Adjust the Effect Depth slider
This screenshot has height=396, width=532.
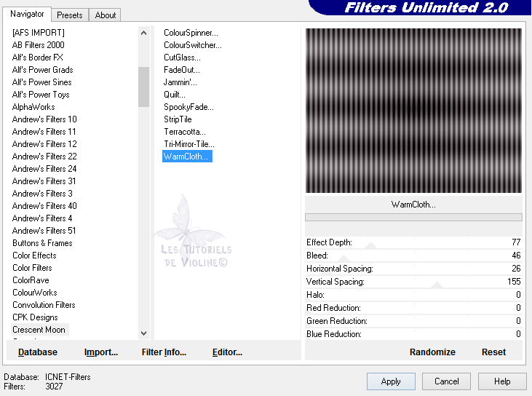(413, 243)
